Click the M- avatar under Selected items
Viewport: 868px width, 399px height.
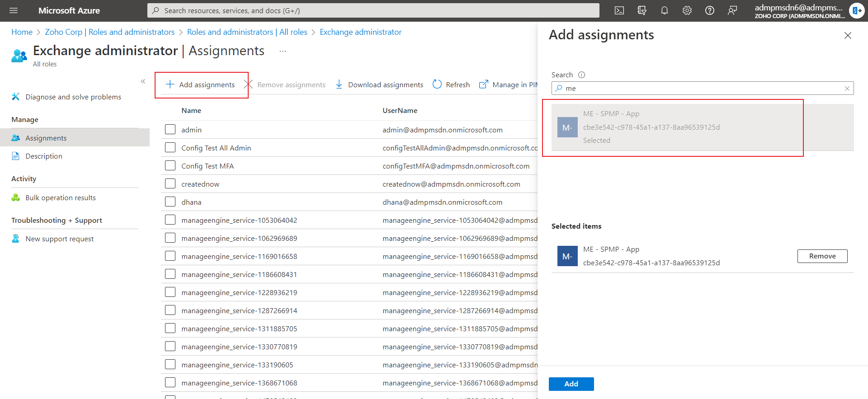click(x=567, y=256)
